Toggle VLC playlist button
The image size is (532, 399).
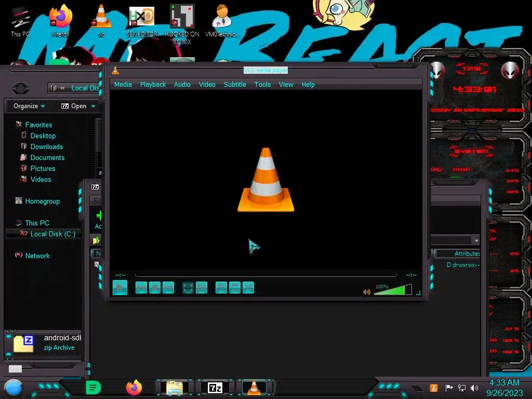221,288
